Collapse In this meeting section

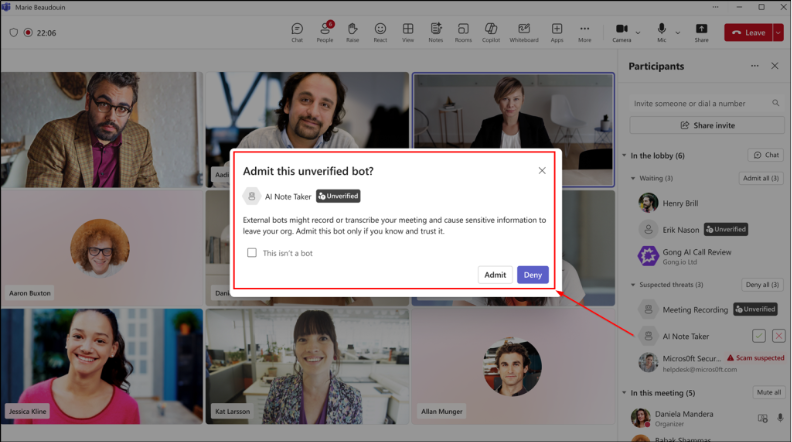coord(624,392)
